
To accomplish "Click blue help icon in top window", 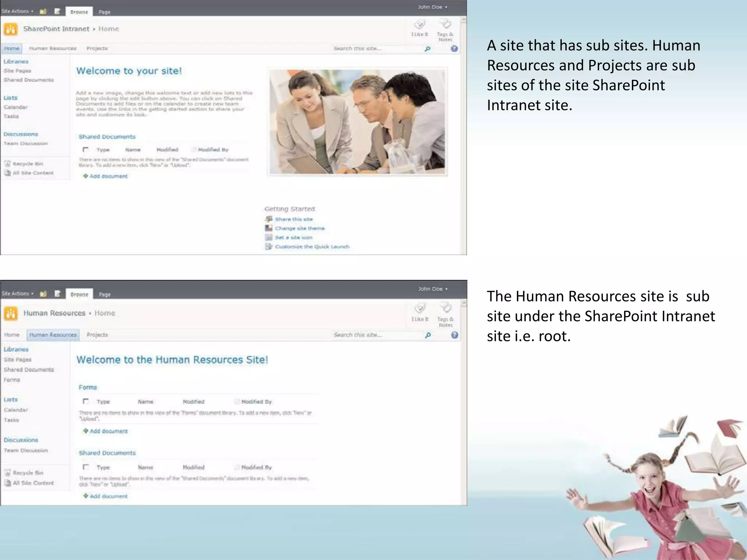I will point(454,48).
